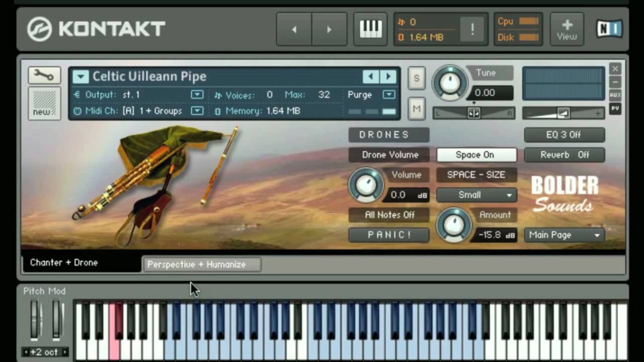Shift keyboard octave up with right arrow
This screenshot has height=362, width=644.
coord(64,352)
